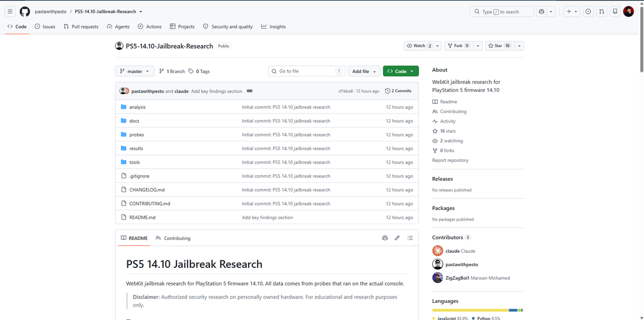Viewport: 644px width, 320px height.
Task: Click the languages color bar
Action: [x=477, y=310]
